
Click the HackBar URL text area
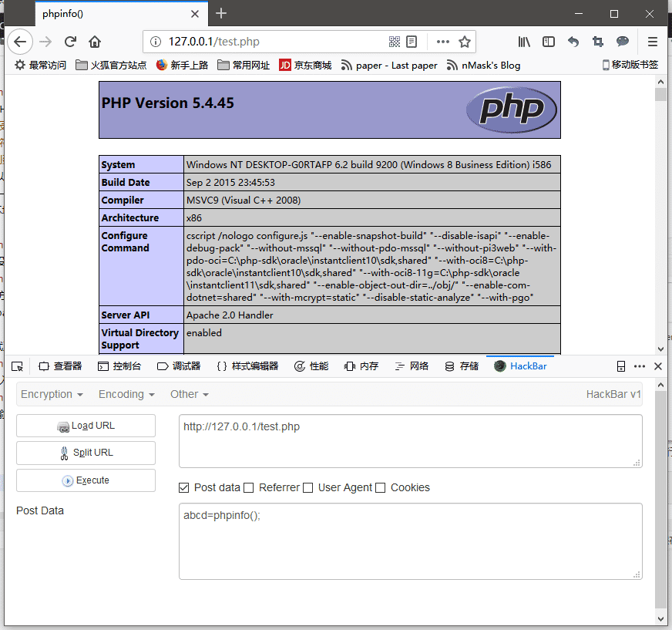tap(411, 441)
